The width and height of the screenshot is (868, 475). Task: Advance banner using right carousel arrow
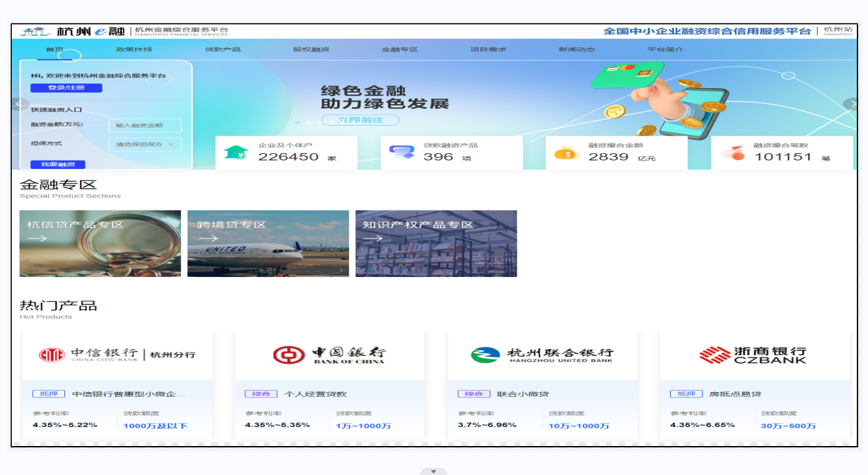(850, 104)
